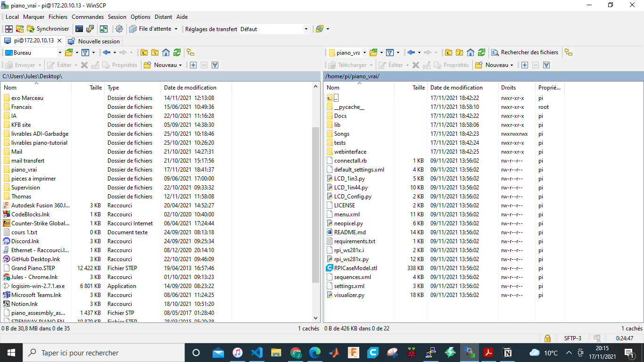This screenshot has width=644, height=362.
Task: Sort local files by Taille column
Action: point(88,88)
